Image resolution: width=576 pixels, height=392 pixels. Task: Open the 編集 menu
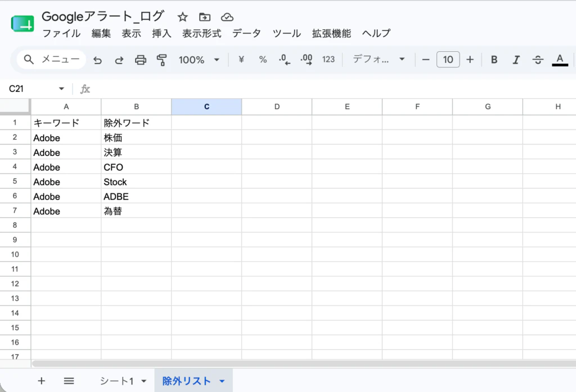tap(101, 33)
